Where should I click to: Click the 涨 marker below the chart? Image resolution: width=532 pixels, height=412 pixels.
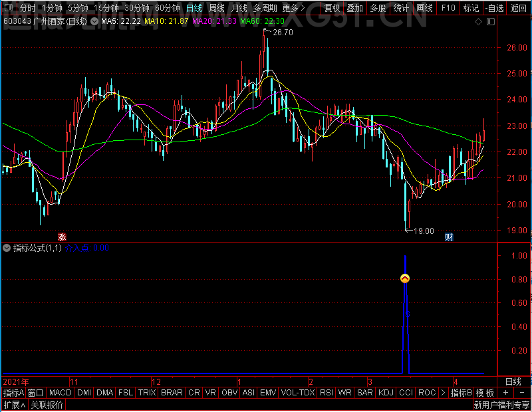click(62, 237)
